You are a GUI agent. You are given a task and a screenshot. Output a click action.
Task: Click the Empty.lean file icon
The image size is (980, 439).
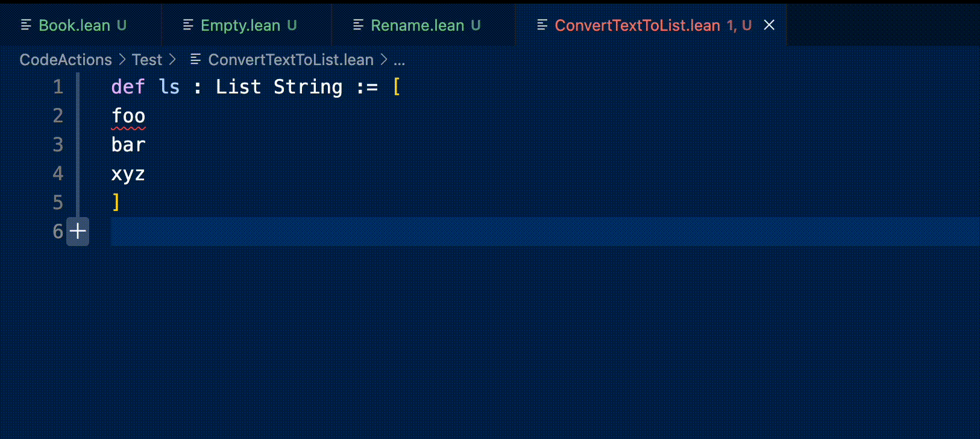[x=188, y=25]
